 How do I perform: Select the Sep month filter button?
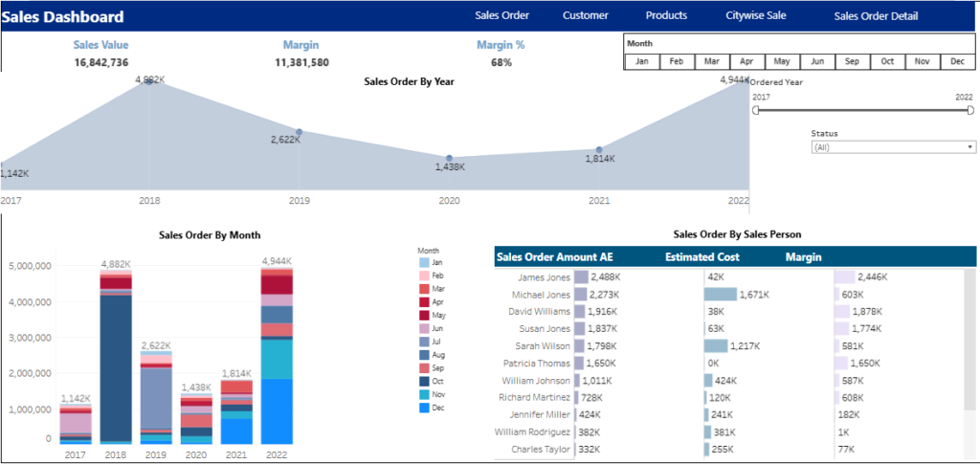(852, 61)
